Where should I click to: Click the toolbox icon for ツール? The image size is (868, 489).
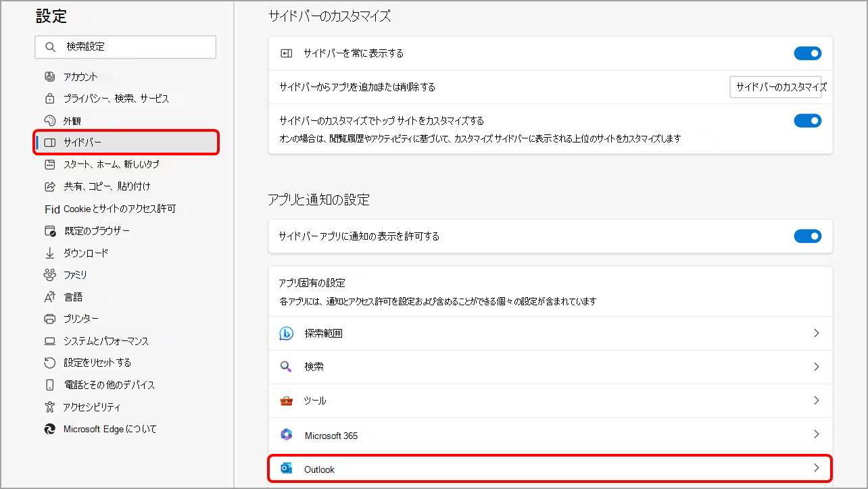coord(286,401)
